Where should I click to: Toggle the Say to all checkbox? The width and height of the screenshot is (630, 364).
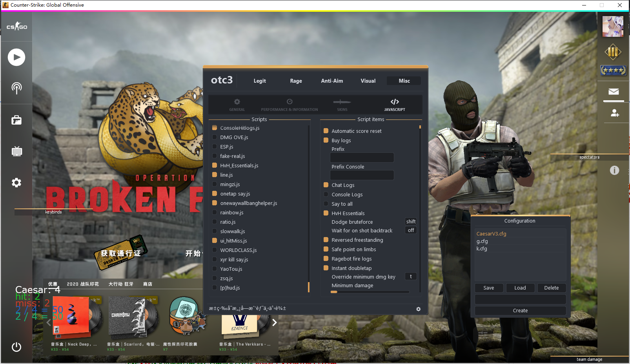click(326, 204)
